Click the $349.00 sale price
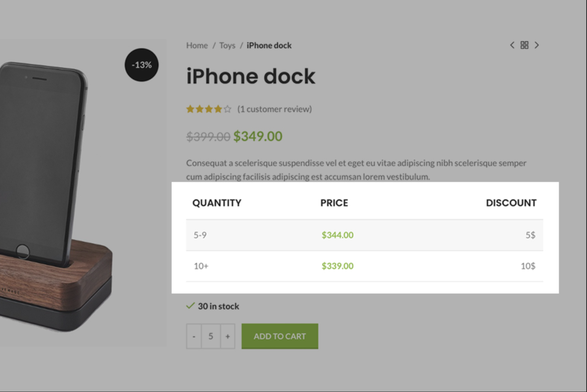587x392 pixels. (x=258, y=136)
